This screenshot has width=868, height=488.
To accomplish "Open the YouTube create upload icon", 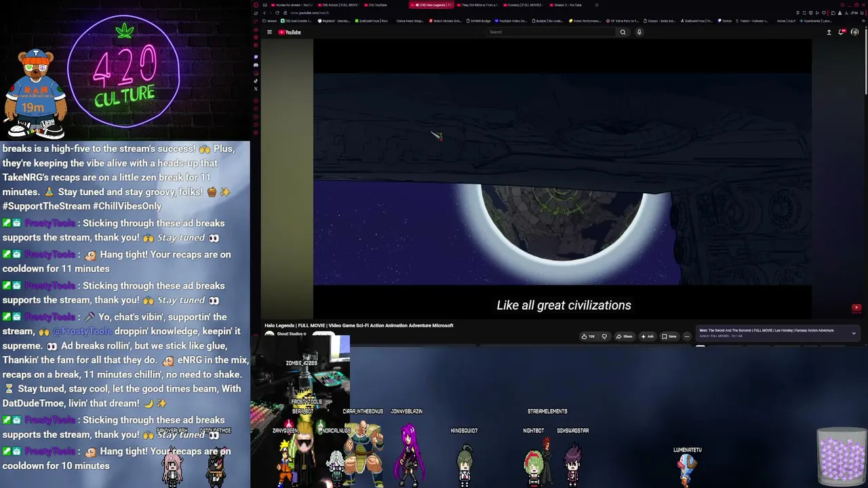I will click(x=829, y=32).
